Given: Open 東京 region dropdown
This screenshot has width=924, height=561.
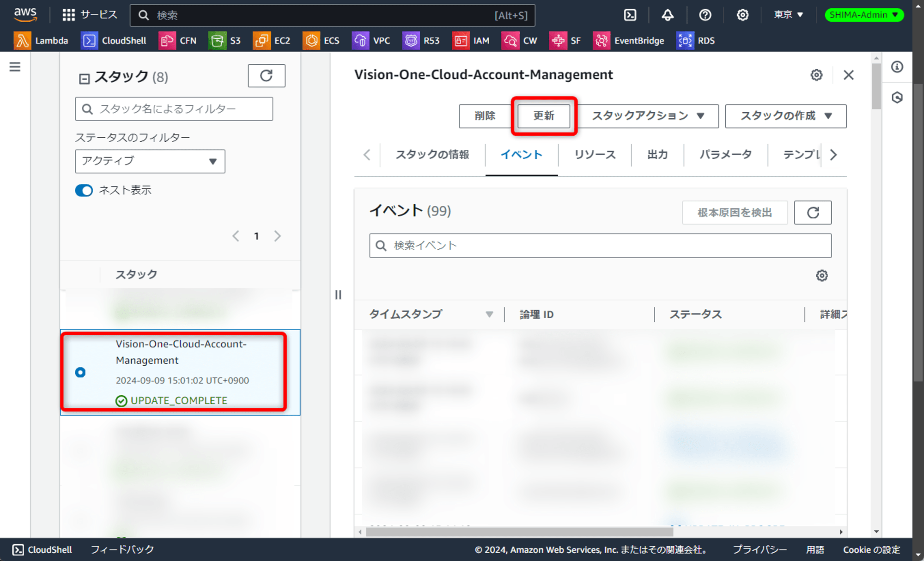Looking at the screenshot, I should 789,15.
